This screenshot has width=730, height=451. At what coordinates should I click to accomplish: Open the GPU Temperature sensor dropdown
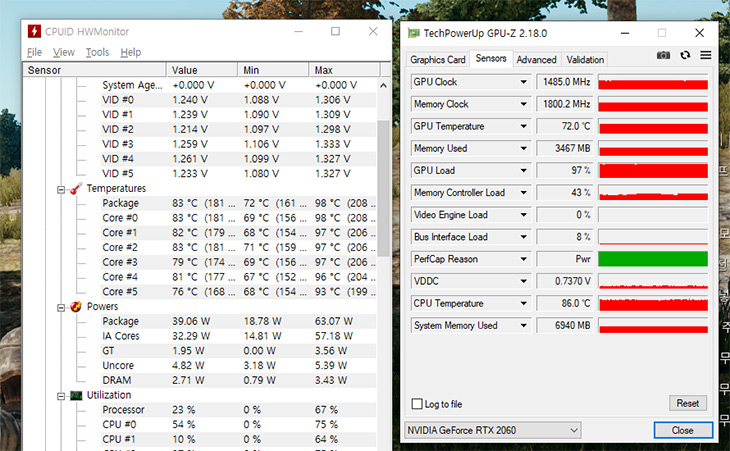click(x=523, y=126)
